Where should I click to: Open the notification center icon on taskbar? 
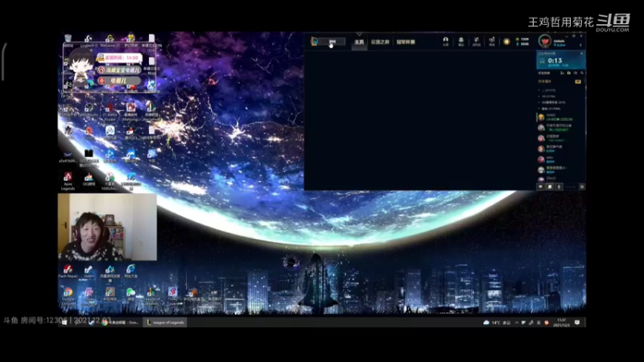[577, 323]
